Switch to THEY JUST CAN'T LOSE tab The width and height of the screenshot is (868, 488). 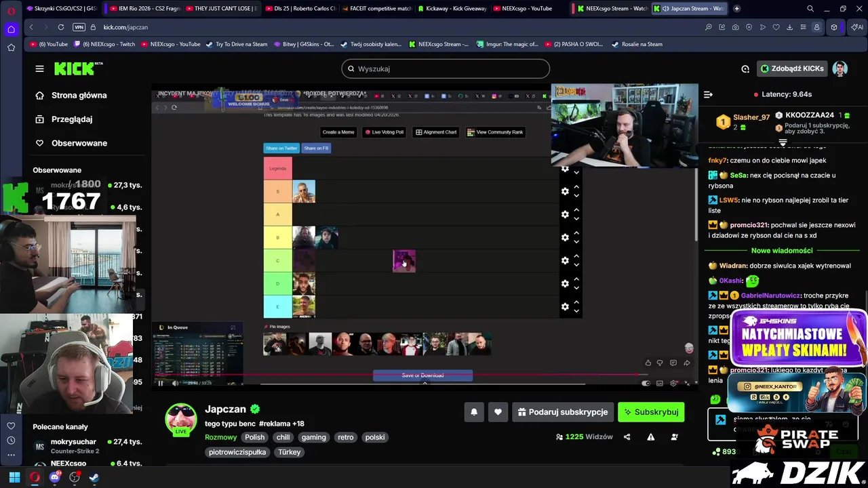(x=220, y=8)
